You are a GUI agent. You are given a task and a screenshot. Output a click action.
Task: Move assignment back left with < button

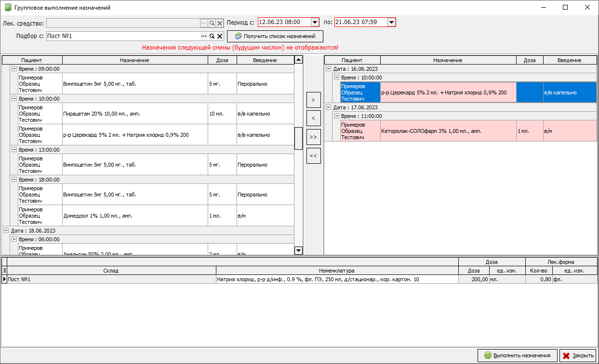click(x=313, y=118)
